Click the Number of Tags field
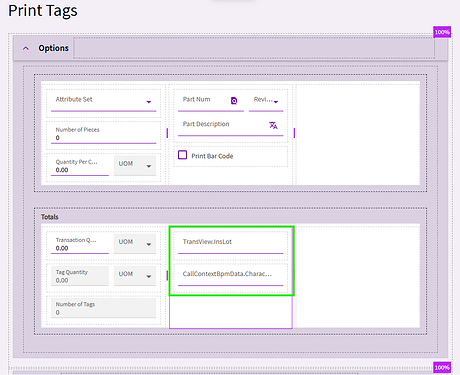Viewport: 460px width, 375px height. click(103, 308)
